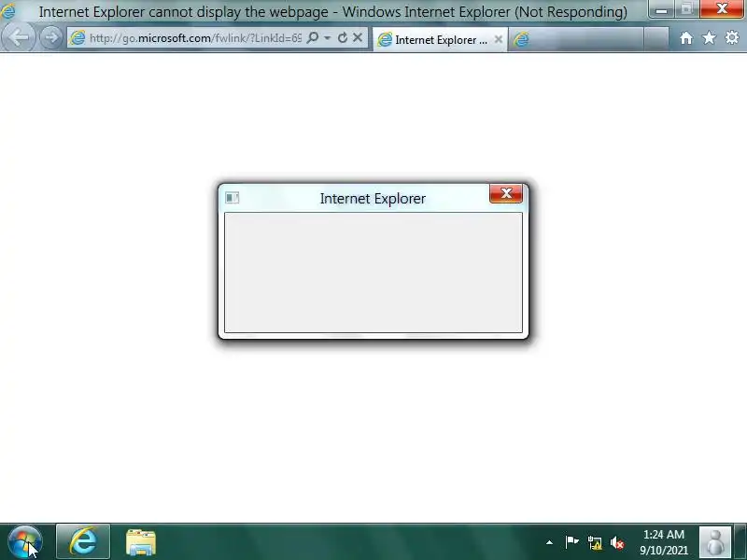Screen dimensions: 747x560
Task: Show hidden tray icons arrow
Action: click(x=549, y=542)
